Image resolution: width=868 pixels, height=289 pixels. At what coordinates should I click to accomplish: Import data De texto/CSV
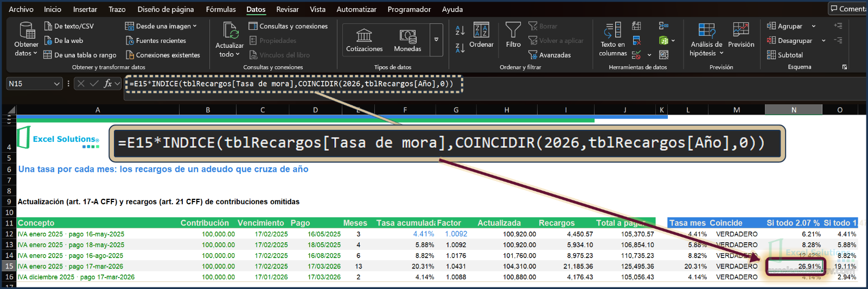69,26
